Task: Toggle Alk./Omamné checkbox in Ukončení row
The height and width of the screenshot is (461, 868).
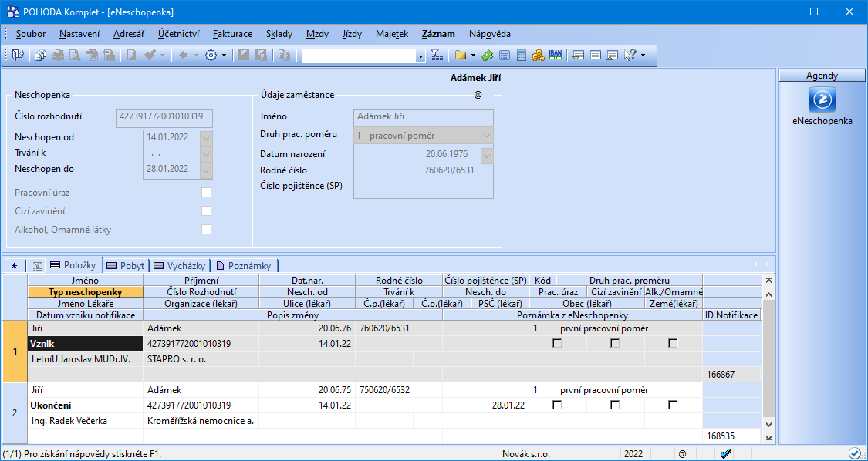Action: coord(673,405)
